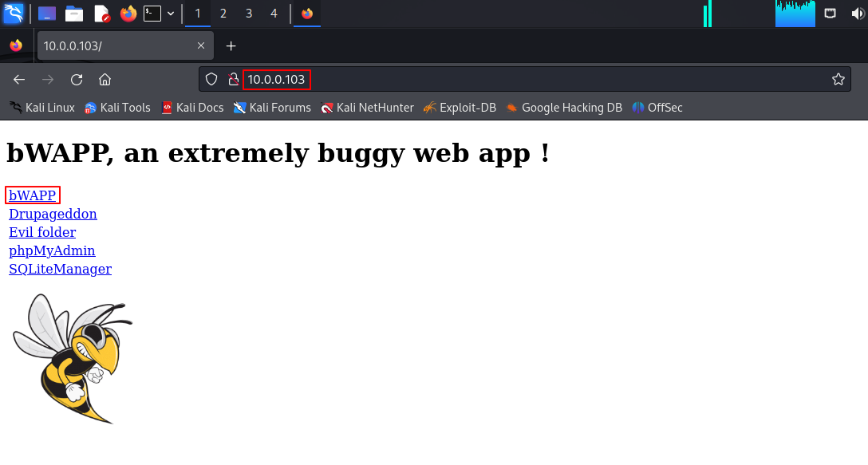Go forward one page
The height and width of the screenshot is (465, 868).
tap(48, 80)
